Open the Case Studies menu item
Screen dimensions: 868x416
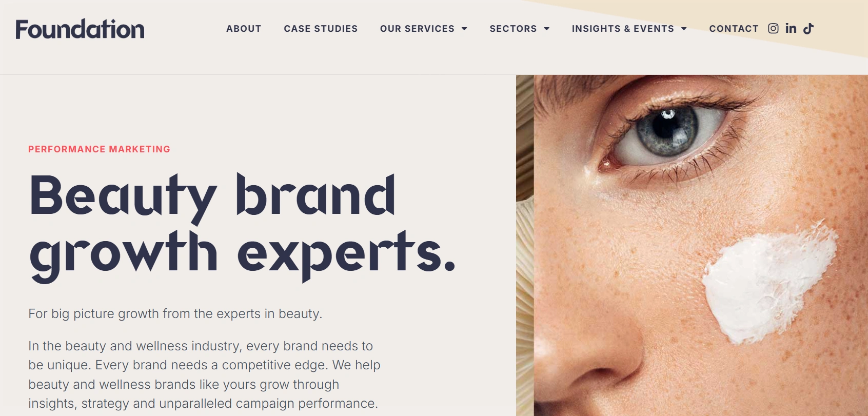(321, 29)
